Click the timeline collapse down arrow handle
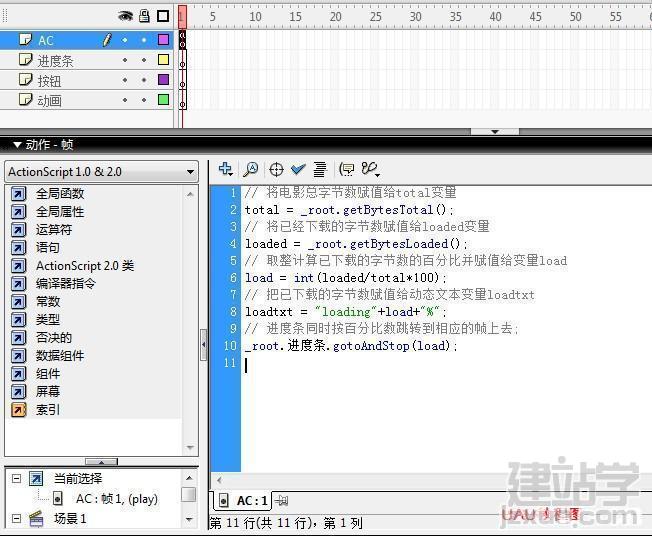Screen dimensions: 652x536 495,131
